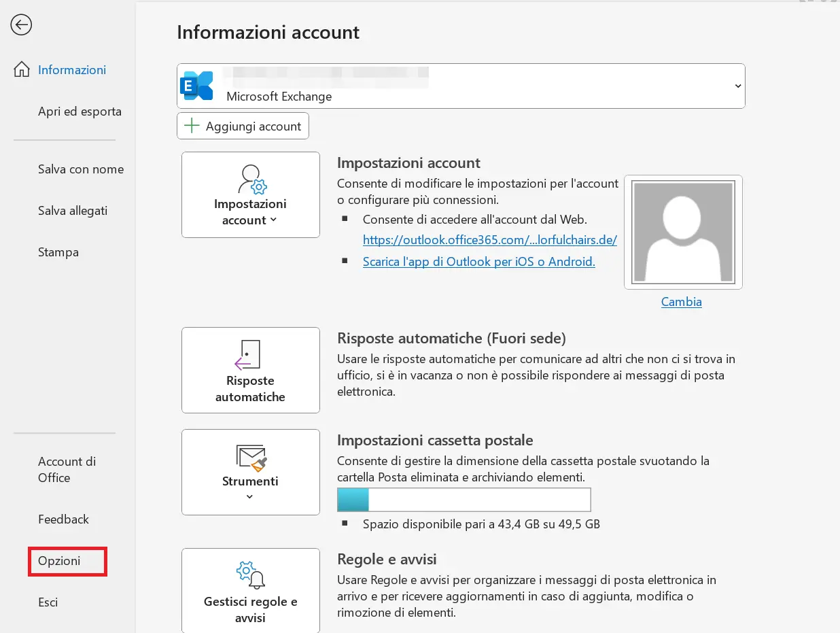The width and height of the screenshot is (840, 633).
Task: Click the Gestisci regole e avvisi gear-bell icon
Action: point(250,576)
